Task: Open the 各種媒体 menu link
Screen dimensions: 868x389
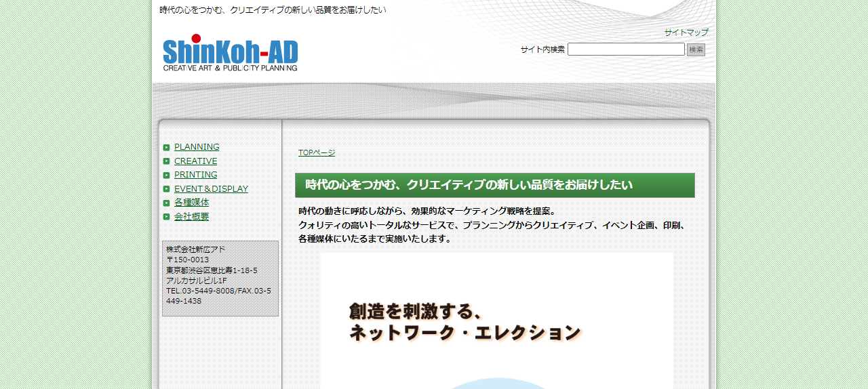Action: 192,203
